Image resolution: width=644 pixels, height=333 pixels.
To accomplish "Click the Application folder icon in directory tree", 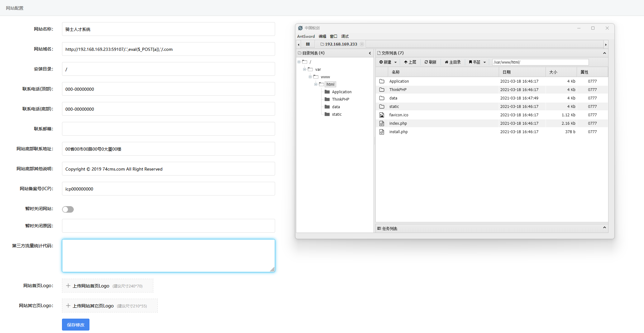I will point(327,92).
